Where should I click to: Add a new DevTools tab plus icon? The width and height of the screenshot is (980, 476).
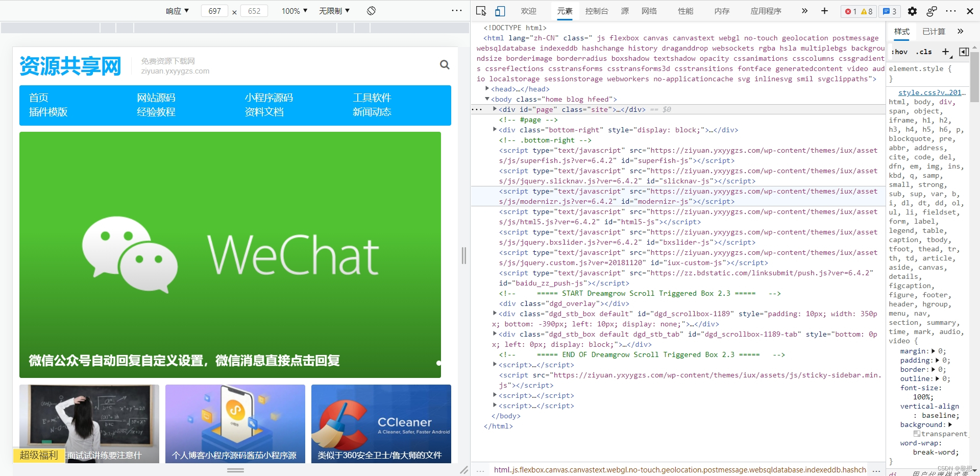(x=824, y=11)
